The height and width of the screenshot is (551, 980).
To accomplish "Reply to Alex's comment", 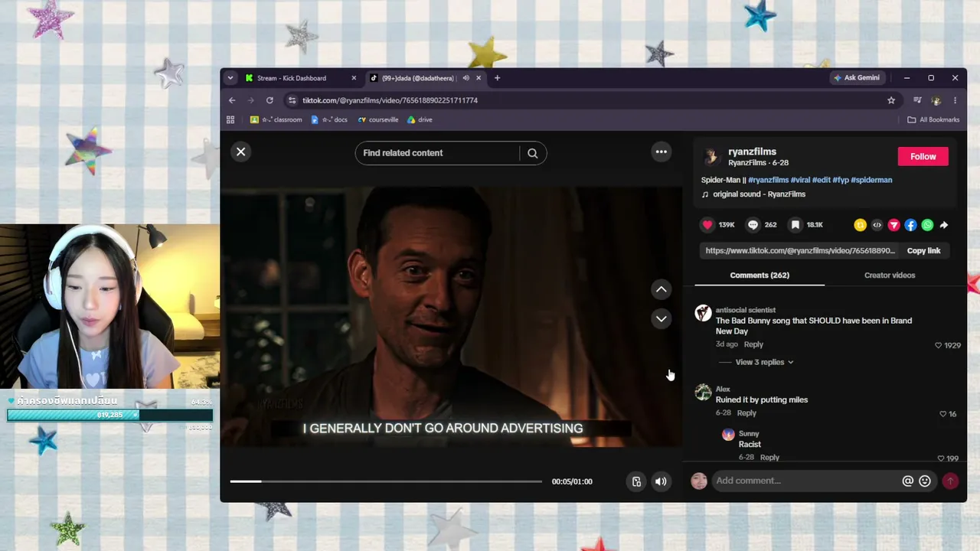I will 746,413.
